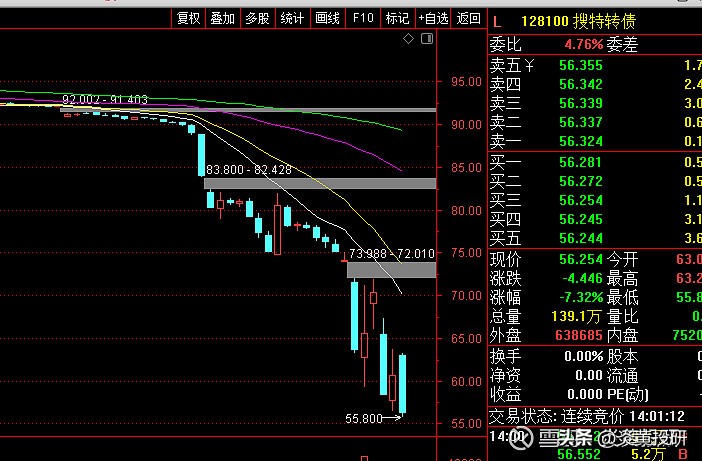
Task: Click the diamond icon above the chart
Action: [408, 38]
